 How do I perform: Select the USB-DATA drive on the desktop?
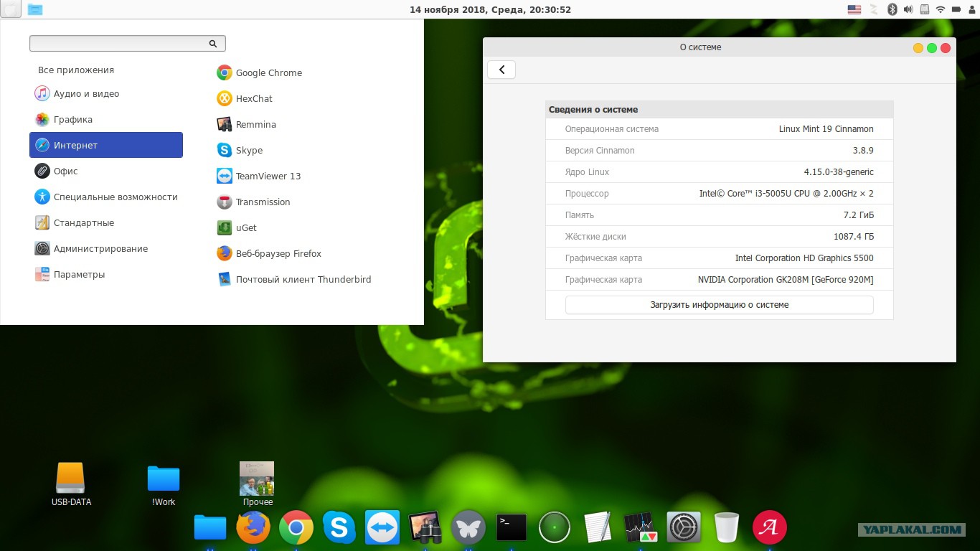pos(71,485)
